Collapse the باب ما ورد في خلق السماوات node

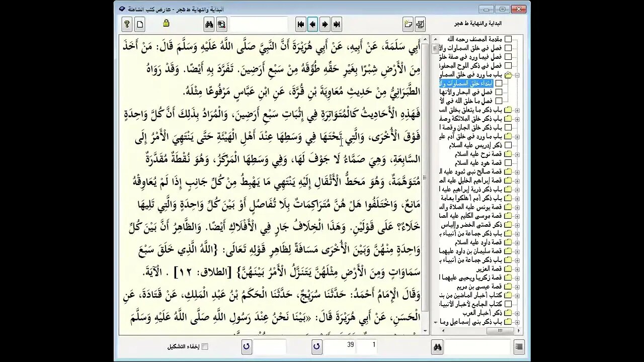[x=517, y=74]
